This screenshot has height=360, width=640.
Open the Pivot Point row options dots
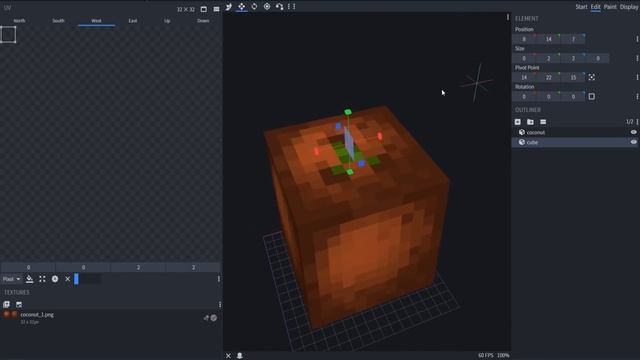pyautogui.click(x=637, y=77)
